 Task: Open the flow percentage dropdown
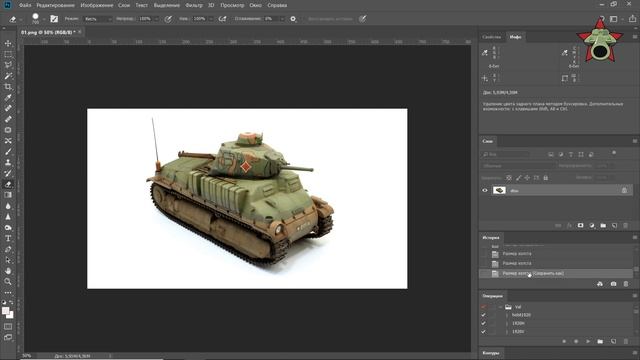tap(211, 19)
